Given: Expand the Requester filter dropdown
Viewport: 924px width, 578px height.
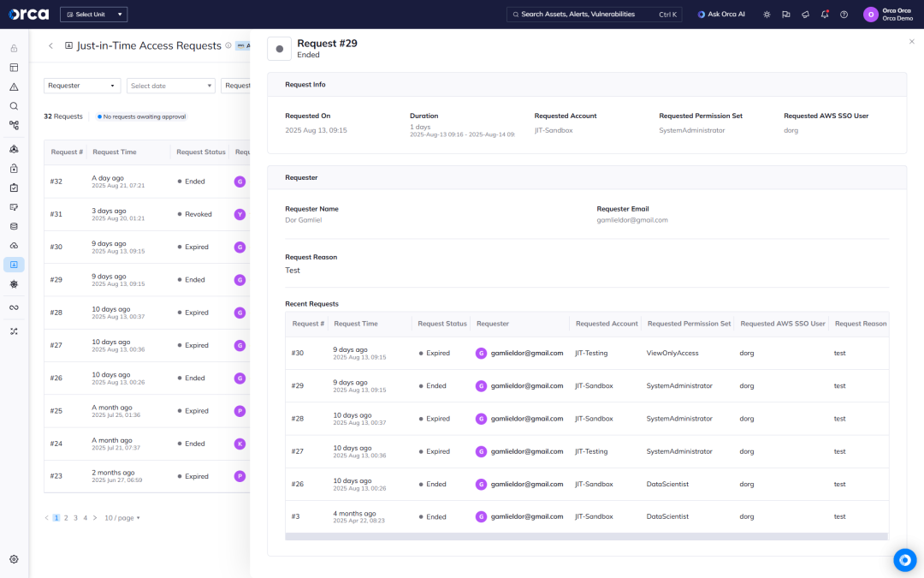Looking at the screenshot, I should tap(82, 86).
